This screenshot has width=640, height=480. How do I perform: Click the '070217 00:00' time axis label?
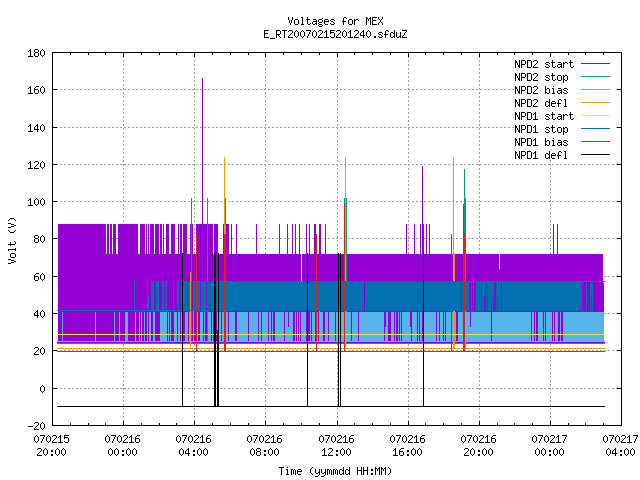pos(549,446)
